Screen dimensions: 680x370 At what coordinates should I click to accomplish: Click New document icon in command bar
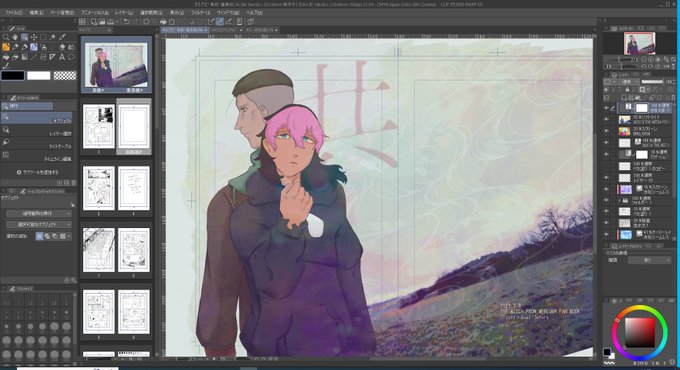[x=94, y=22]
